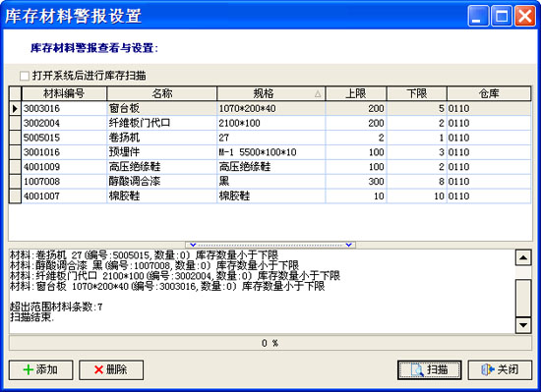Select material number 4001009 cell
541x392 pixels.
click(64, 167)
